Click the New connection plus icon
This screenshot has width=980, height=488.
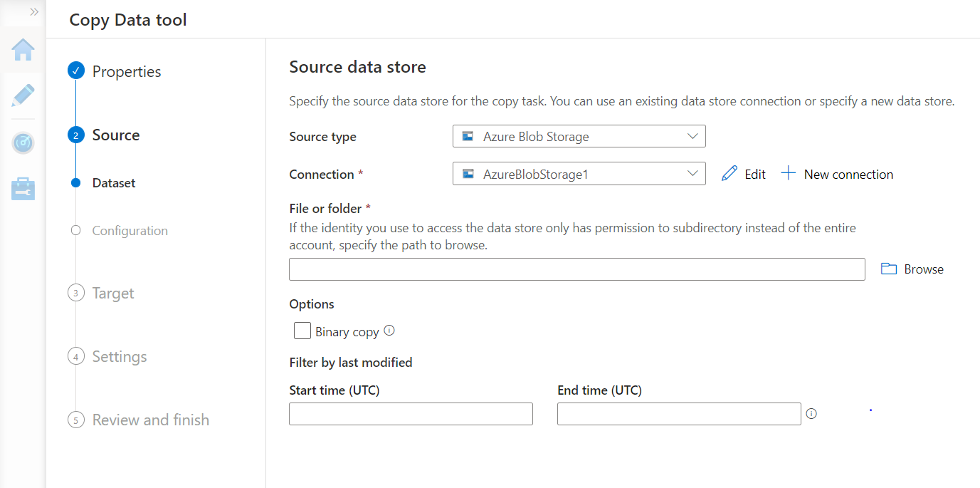(788, 174)
